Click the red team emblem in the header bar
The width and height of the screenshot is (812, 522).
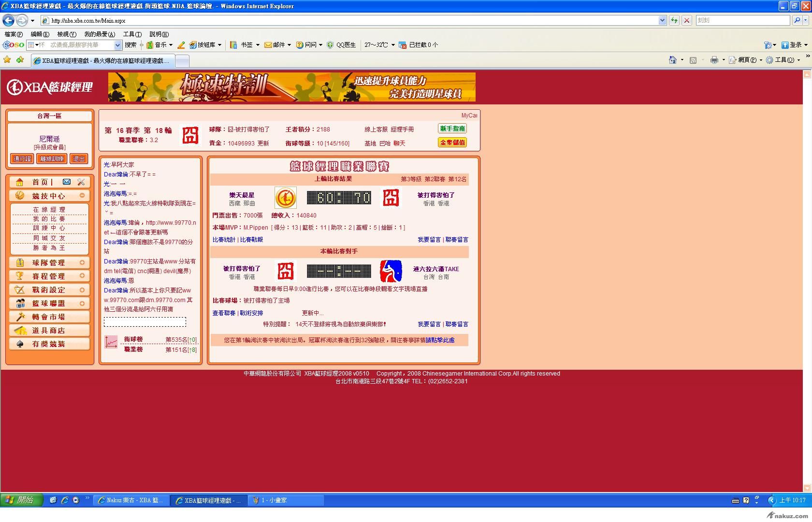(190, 135)
